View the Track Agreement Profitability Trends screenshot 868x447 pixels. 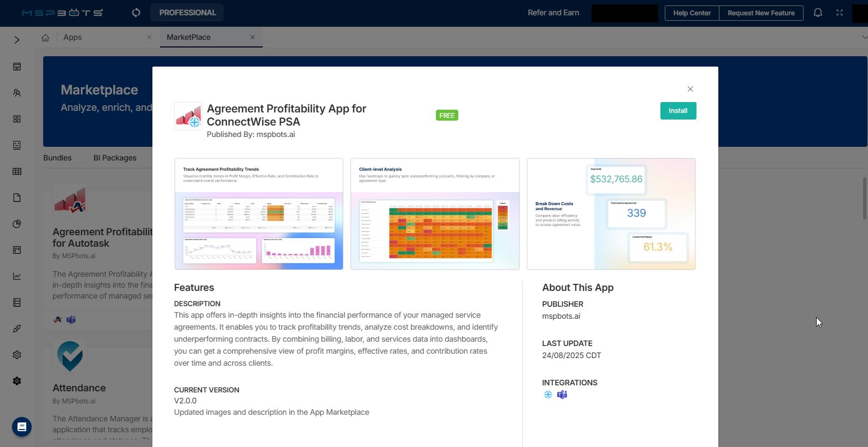pos(259,214)
